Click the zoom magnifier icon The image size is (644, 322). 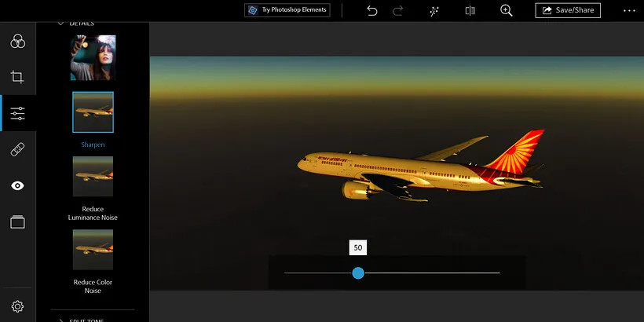[507, 11]
